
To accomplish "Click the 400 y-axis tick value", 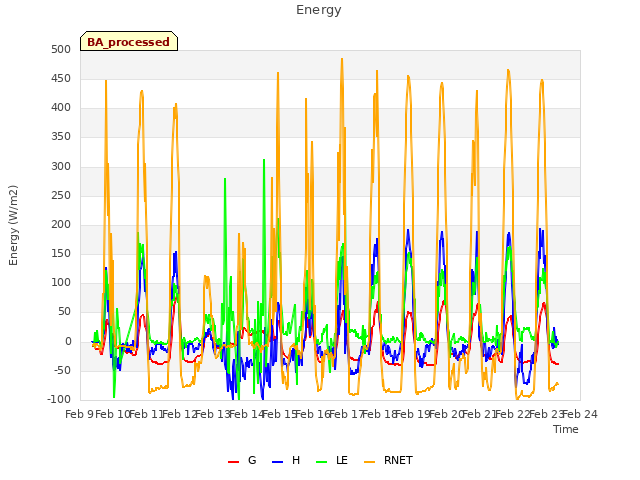I will pyautogui.click(x=61, y=108).
